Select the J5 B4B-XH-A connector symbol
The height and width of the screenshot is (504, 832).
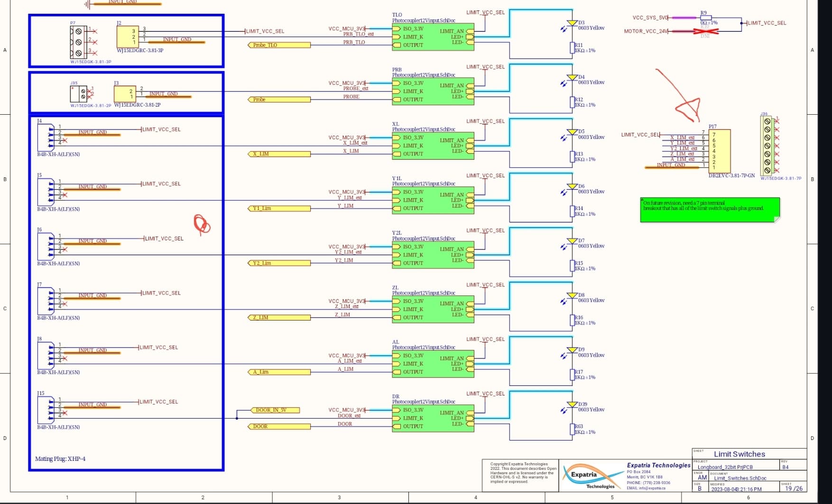pos(46,192)
